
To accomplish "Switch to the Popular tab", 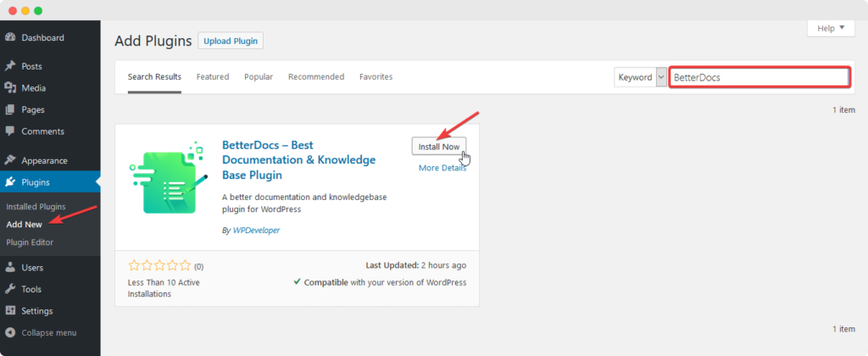I will click(259, 77).
